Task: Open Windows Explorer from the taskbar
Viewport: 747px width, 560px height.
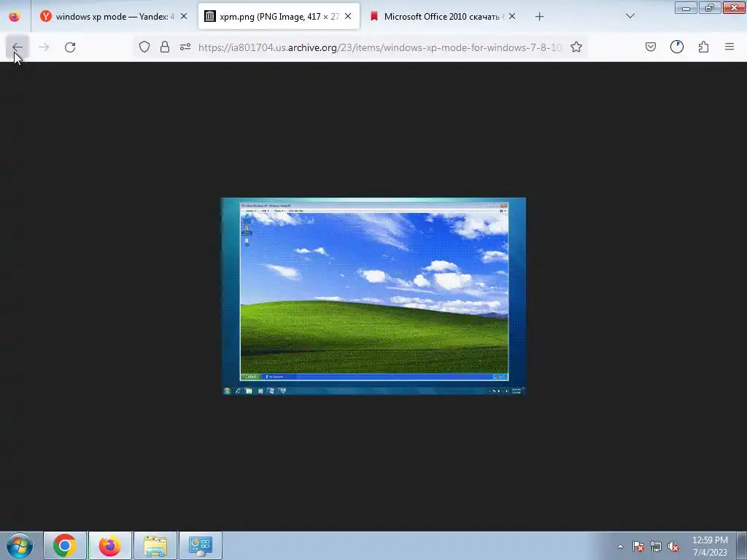Action: pyautogui.click(x=155, y=545)
